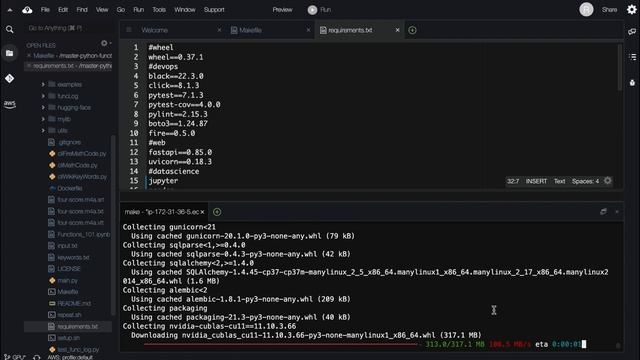
Task: Open .gitignore in the file tree
Action: click(x=69, y=142)
